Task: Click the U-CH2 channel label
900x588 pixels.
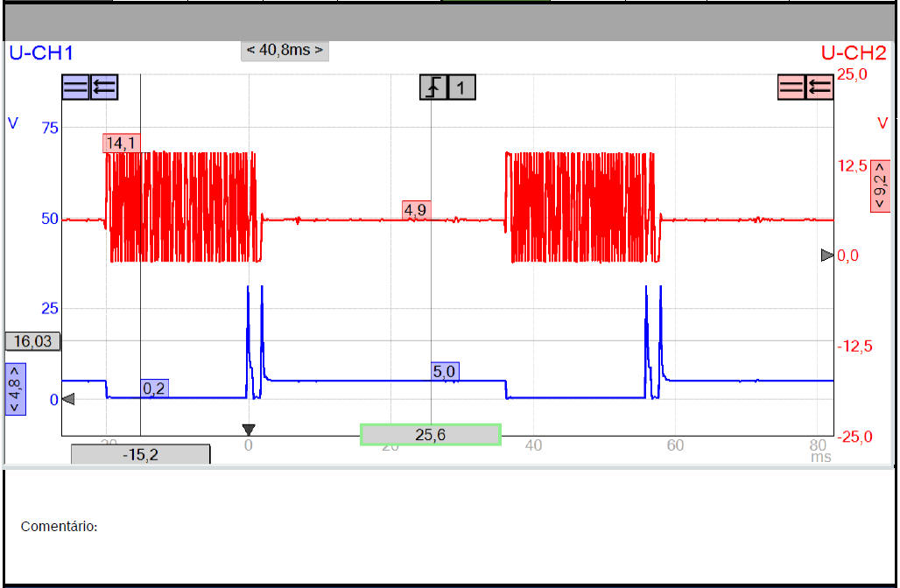Action: 854,53
